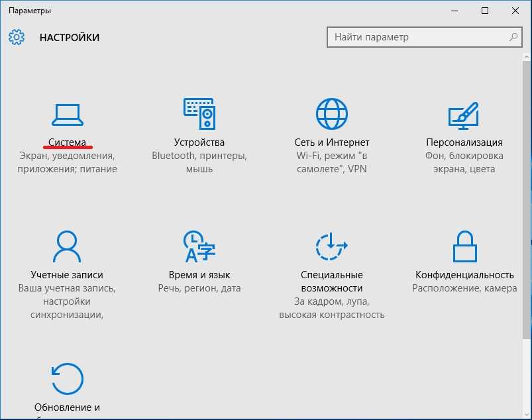This screenshot has width=532, height=420.
Task: Open the Учетные записи person icon
Action: (x=67, y=247)
